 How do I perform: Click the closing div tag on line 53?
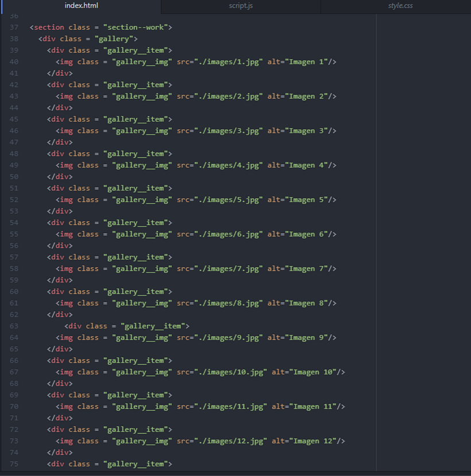[60, 211]
